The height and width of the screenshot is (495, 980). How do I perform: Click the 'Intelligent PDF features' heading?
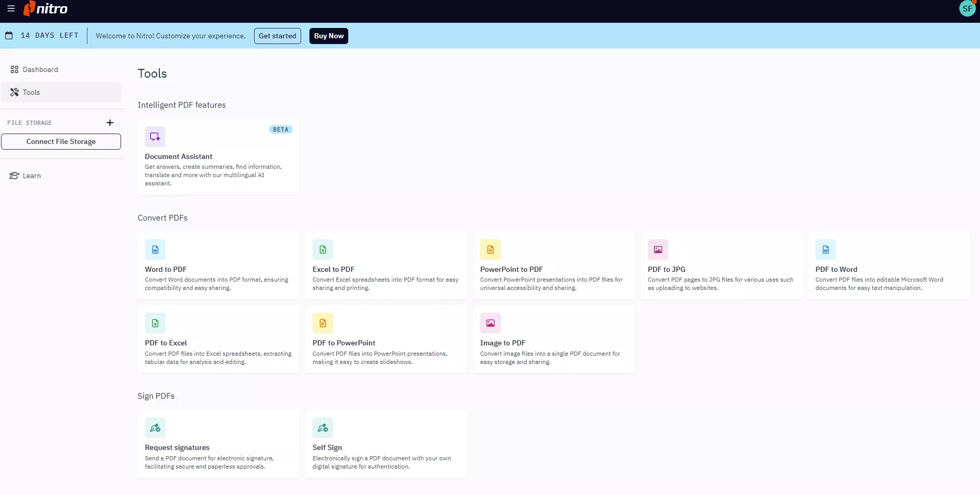point(182,105)
